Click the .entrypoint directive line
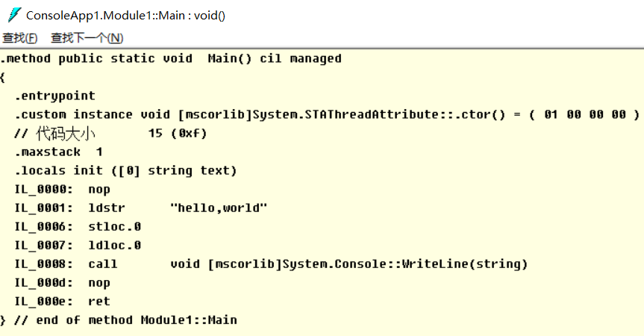The image size is (644, 336). pos(54,96)
